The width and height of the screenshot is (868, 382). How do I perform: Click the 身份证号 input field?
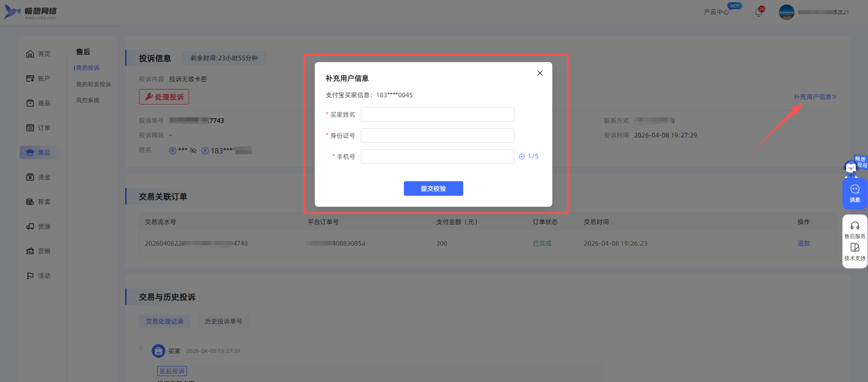[x=437, y=136]
